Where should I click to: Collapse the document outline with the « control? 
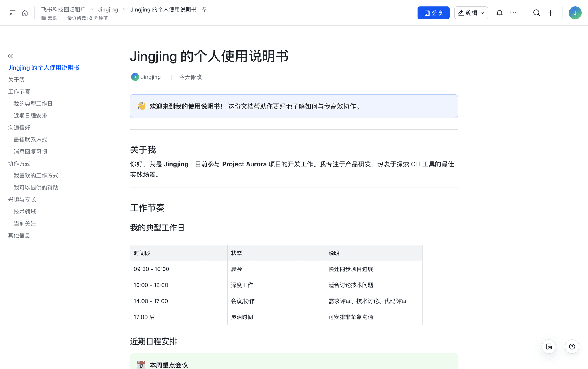(x=10, y=56)
